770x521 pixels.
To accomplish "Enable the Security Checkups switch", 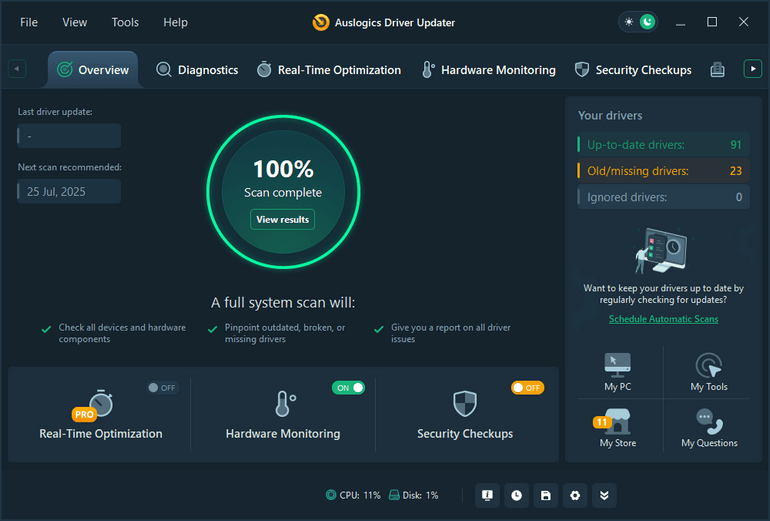I will [x=527, y=388].
